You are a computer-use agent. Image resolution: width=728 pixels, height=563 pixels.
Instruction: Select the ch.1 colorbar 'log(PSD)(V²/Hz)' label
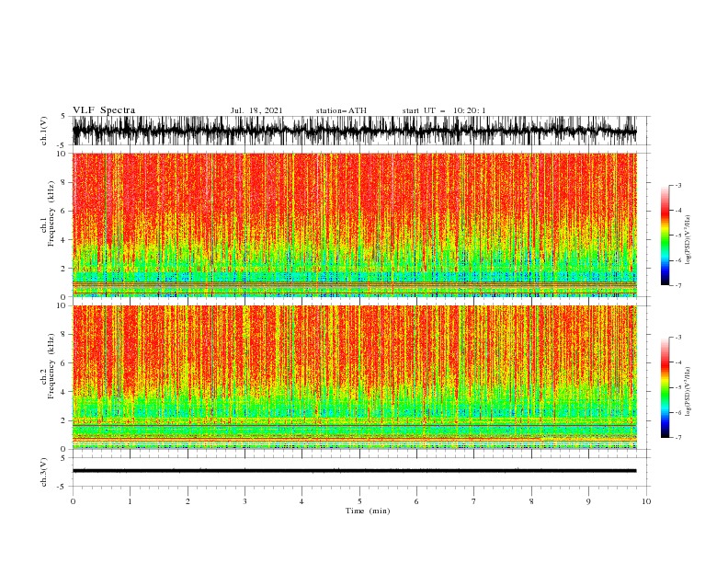(688, 240)
